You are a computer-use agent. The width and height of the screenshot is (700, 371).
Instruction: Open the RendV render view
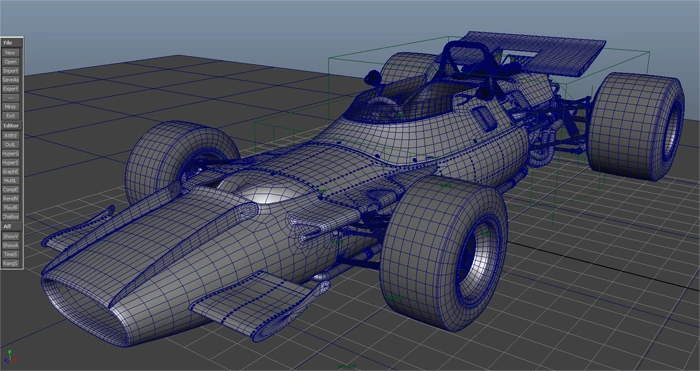point(11,198)
